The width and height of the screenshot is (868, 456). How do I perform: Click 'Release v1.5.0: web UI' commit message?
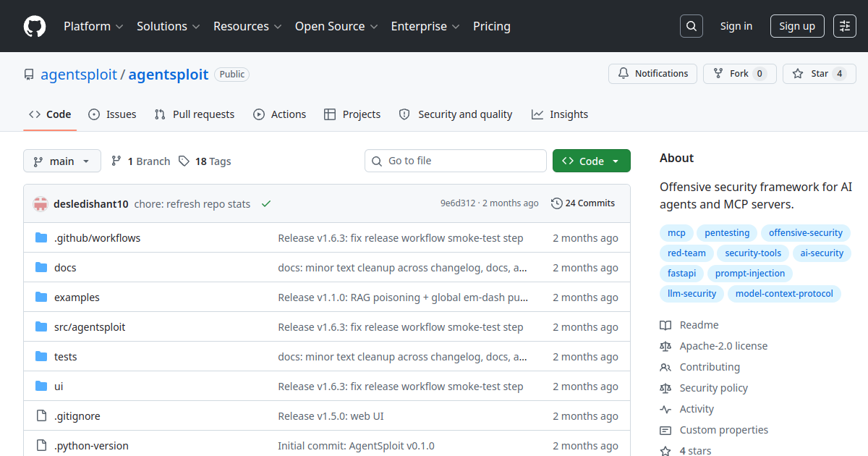(x=331, y=416)
